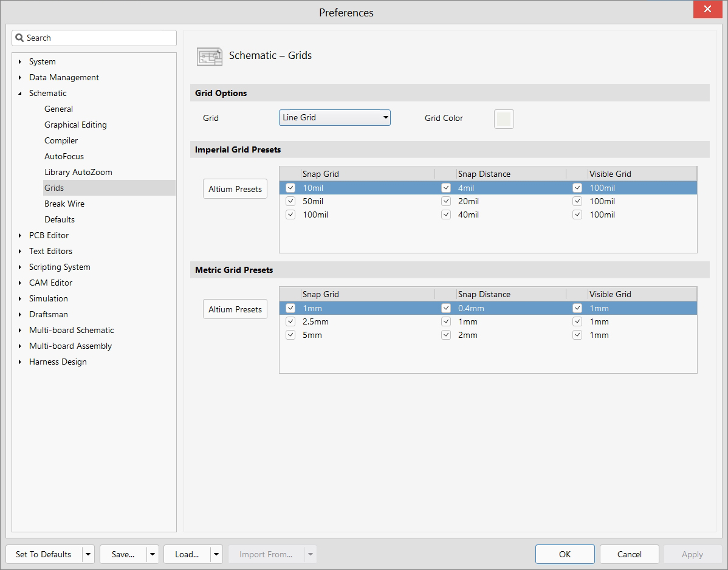The height and width of the screenshot is (570, 728).
Task: Toggle the 10mil snap grid checkbox
Action: point(290,188)
